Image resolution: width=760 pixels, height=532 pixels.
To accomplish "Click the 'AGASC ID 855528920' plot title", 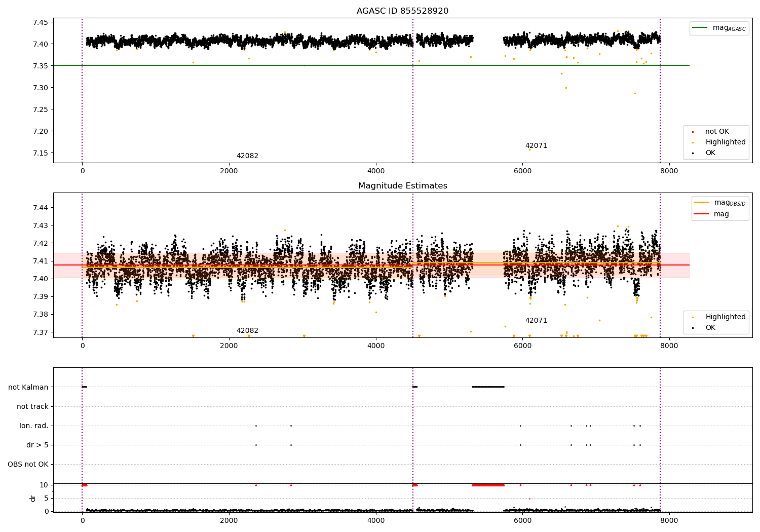I will pyautogui.click(x=402, y=11).
